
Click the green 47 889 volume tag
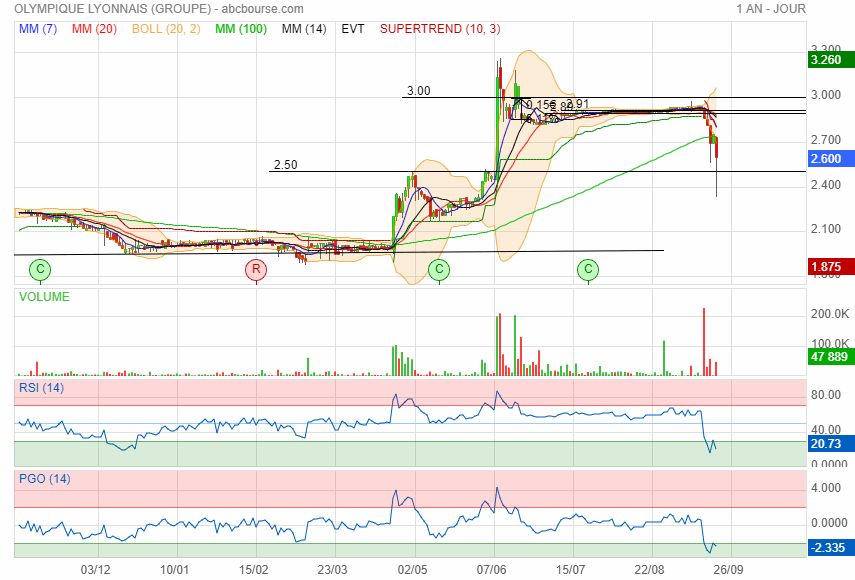pos(830,357)
